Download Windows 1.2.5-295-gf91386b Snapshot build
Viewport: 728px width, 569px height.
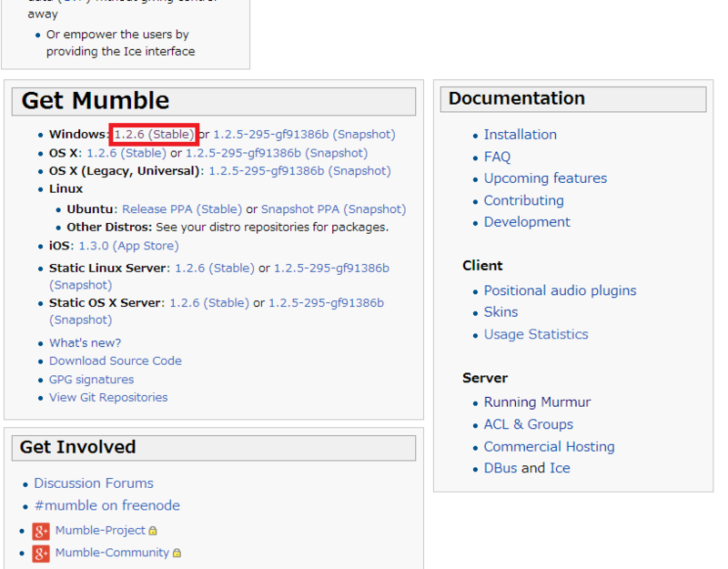pos(304,134)
